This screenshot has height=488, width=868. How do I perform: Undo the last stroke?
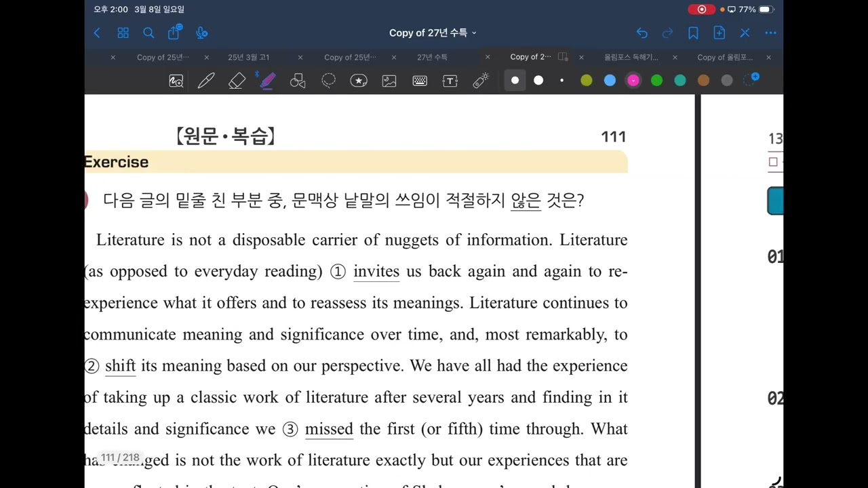pyautogui.click(x=642, y=33)
